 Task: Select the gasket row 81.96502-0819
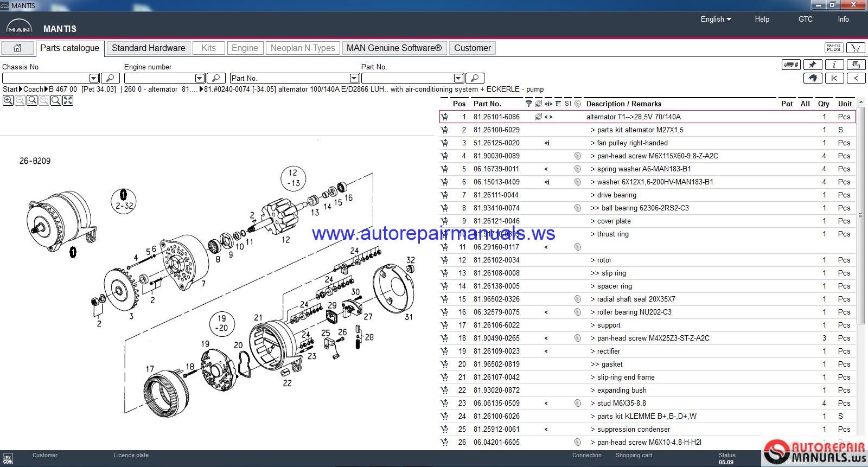(x=648, y=364)
